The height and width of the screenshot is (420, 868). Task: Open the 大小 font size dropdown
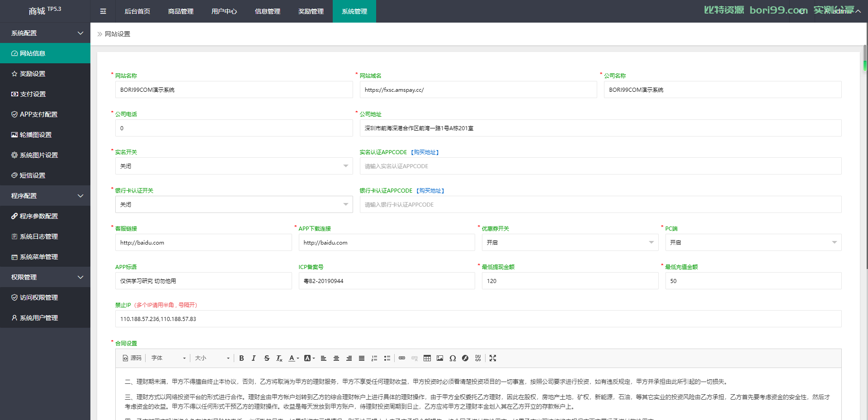pos(212,358)
